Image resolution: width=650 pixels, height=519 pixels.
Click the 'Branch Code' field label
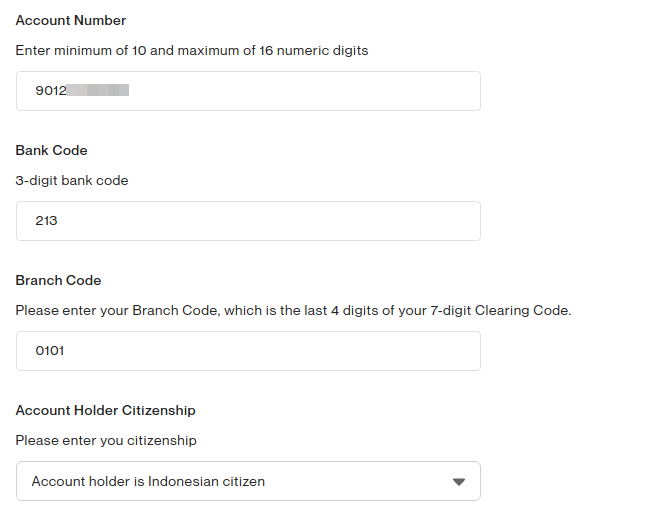[58, 280]
